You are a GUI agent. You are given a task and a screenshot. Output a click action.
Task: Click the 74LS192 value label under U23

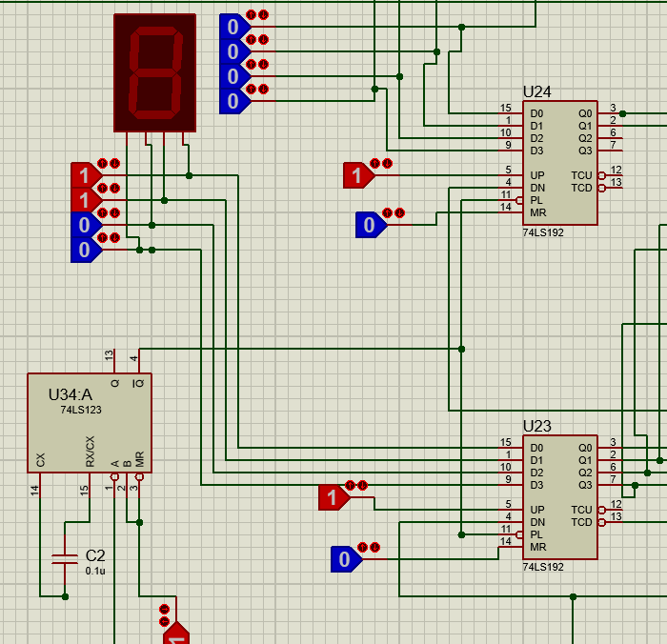point(543,567)
